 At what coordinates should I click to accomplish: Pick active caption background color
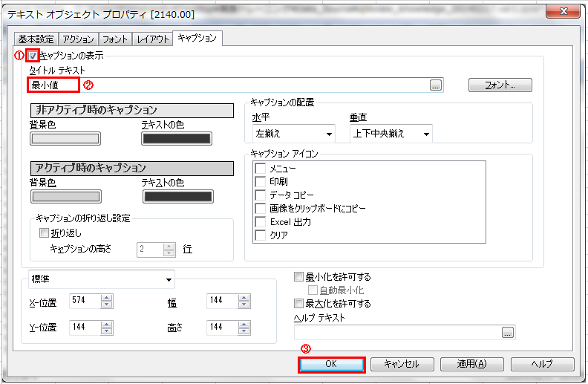point(66,197)
